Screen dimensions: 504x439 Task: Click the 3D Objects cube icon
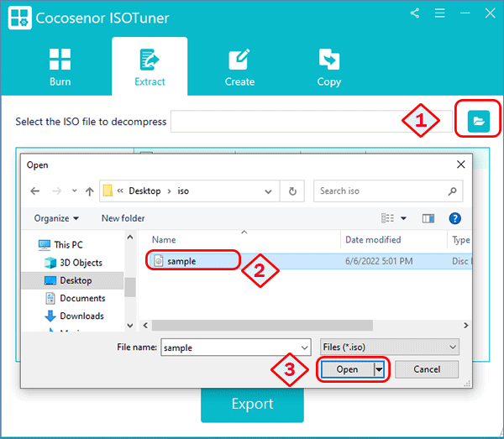click(x=50, y=263)
